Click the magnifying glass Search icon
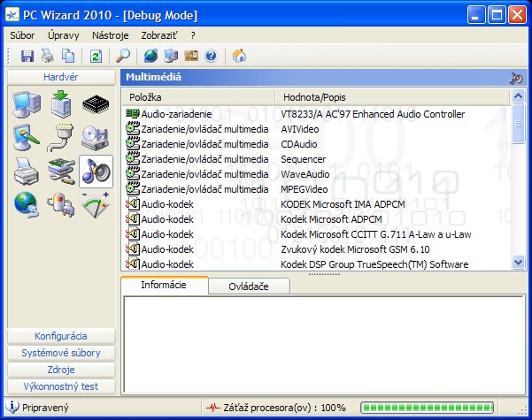 click(x=123, y=56)
